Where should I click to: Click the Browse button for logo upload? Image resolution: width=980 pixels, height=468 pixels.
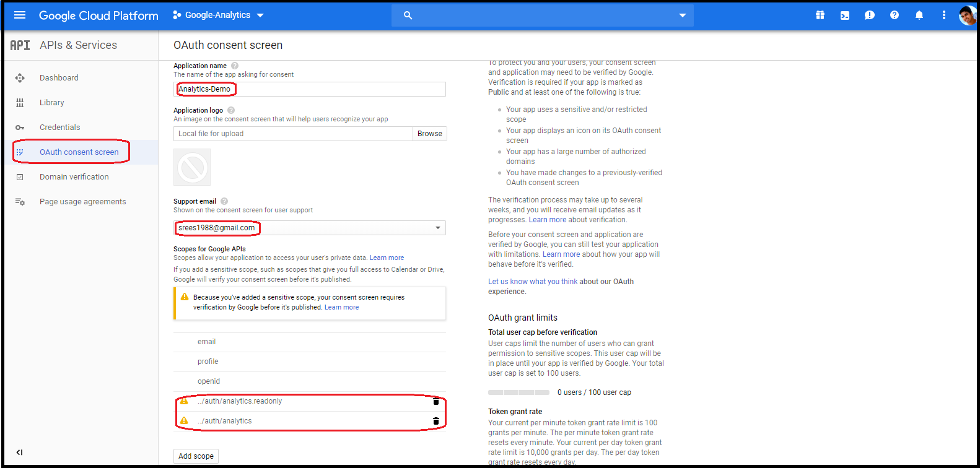coord(430,134)
